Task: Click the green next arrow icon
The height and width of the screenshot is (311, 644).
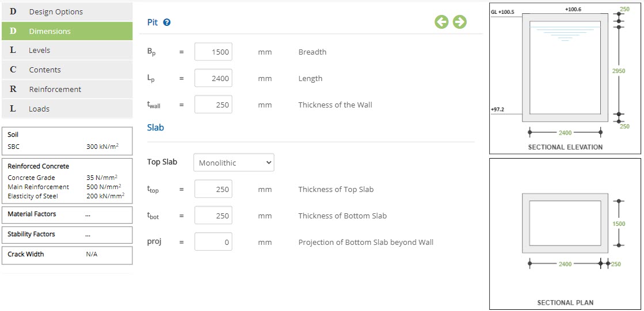Action: pyautogui.click(x=460, y=22)
